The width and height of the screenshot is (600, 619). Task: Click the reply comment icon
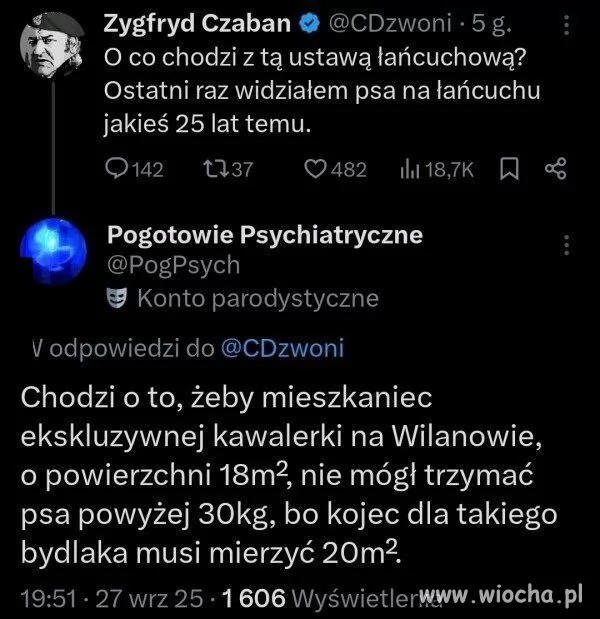(x=118, y=171)
